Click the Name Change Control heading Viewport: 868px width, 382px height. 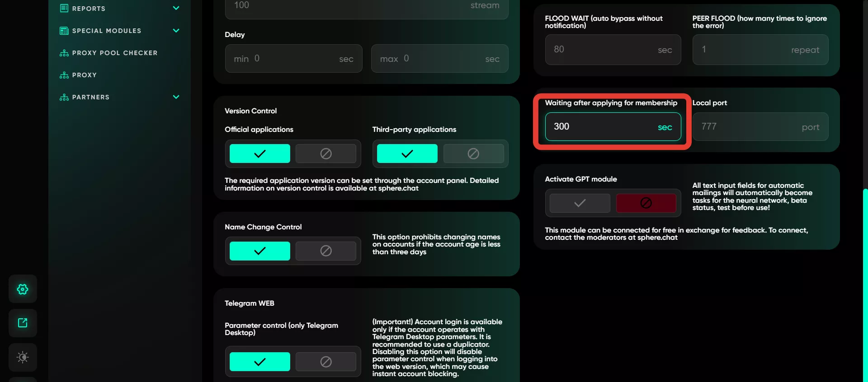[x=263, y=227]
